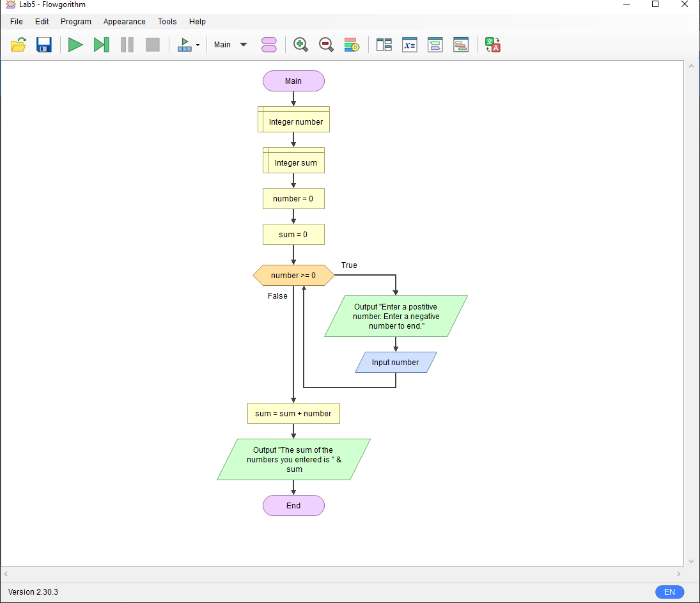
Task: Step through the program once
Action: click(101, 45)
